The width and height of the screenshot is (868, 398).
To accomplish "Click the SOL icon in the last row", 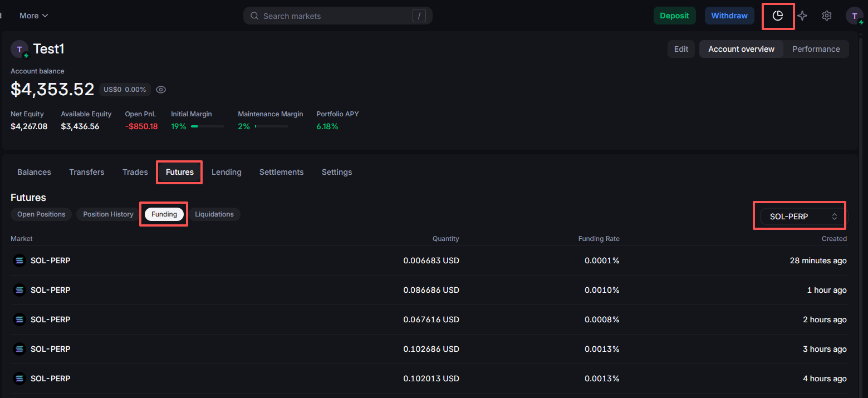I will point(19,379).
